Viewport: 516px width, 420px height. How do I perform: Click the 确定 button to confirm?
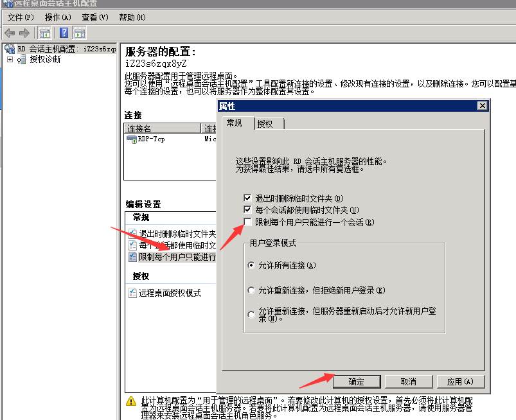point(356,381)
